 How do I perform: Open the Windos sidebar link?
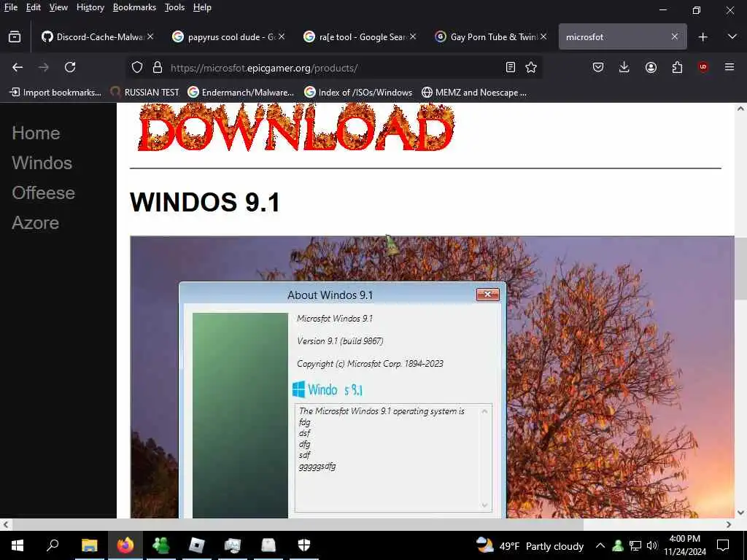click(42, 163)
